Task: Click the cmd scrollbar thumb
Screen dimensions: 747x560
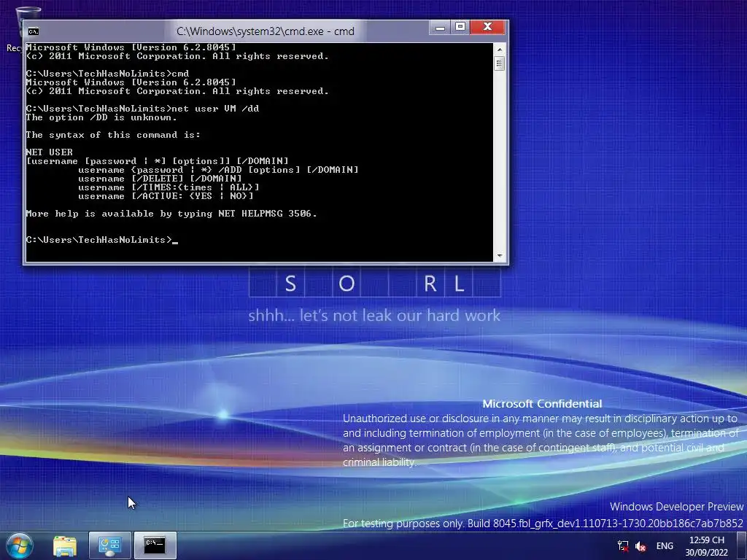Action: tap(499, 63)
